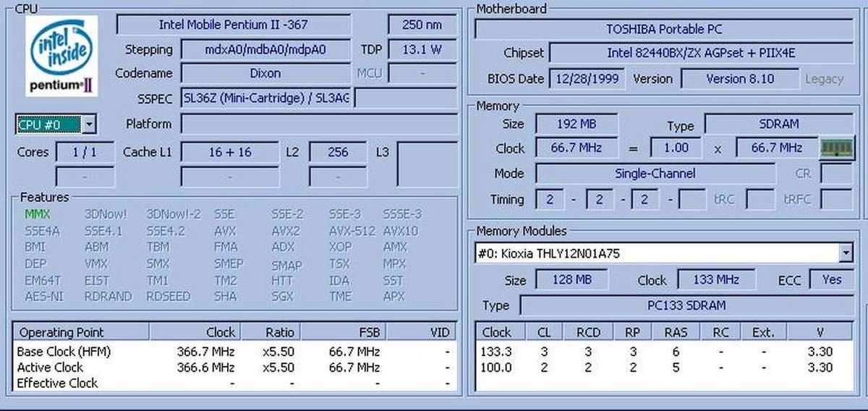The height and width of the screenshot is (411, 868).
Task: Click the TOSHIBA Portable PC motherboard field
Action: [663, 30]
